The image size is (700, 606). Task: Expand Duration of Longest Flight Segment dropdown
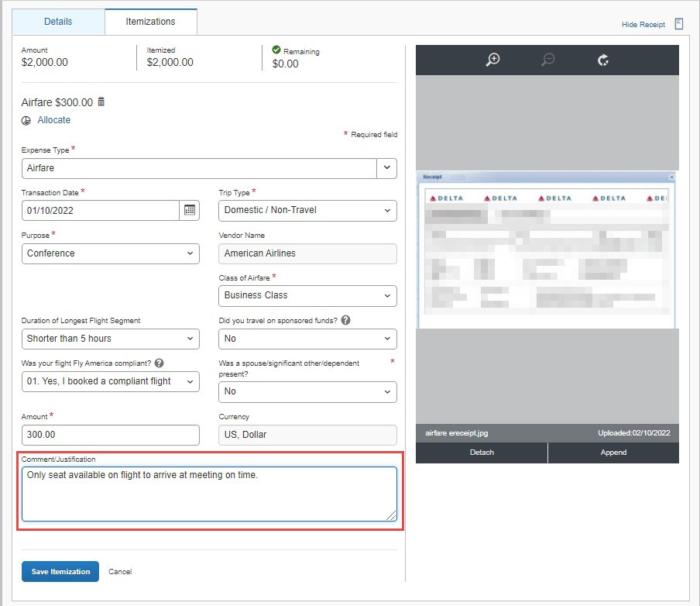click(x=110, y=339)
